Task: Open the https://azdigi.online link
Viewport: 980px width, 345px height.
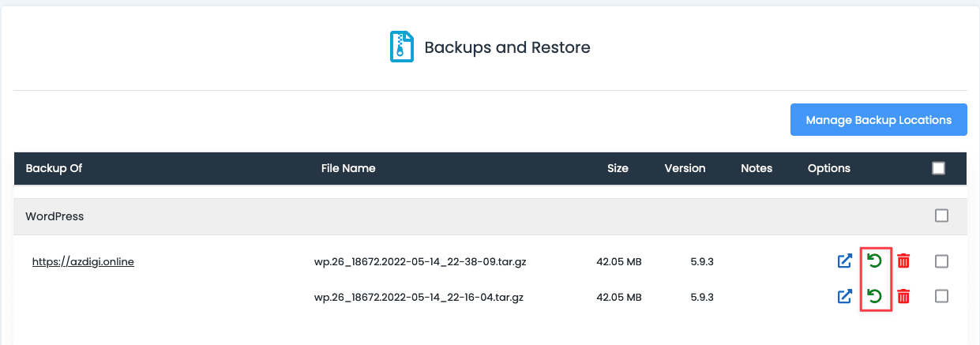Action: 83,262
